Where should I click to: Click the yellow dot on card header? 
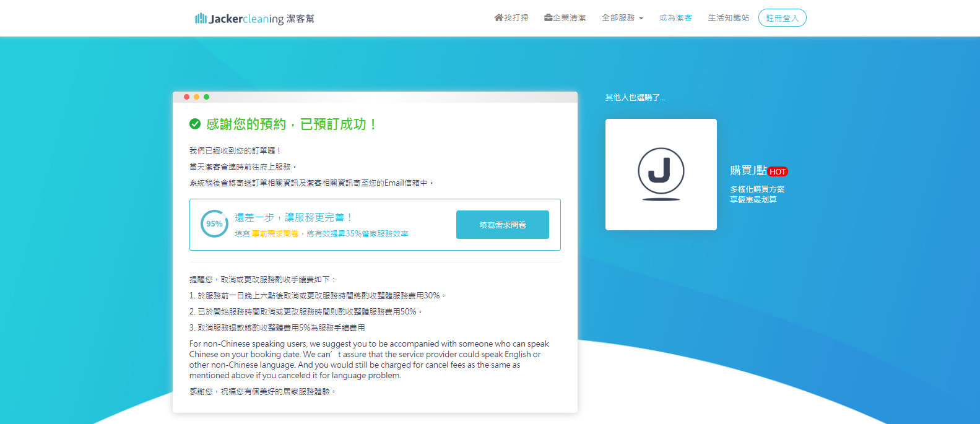tap(196, 97)
